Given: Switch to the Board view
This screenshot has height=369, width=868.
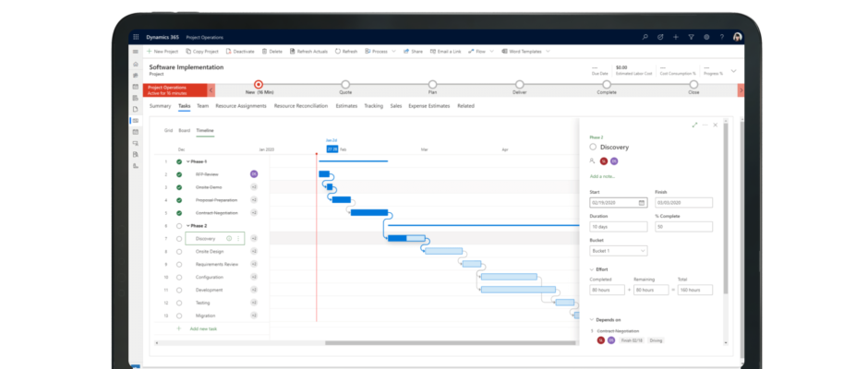Looking at the screenshot, I should (185, 131).
